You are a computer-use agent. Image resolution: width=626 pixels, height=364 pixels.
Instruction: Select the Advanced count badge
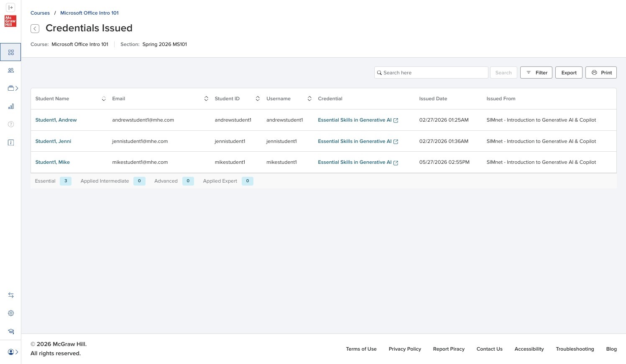tap(188, 181)
